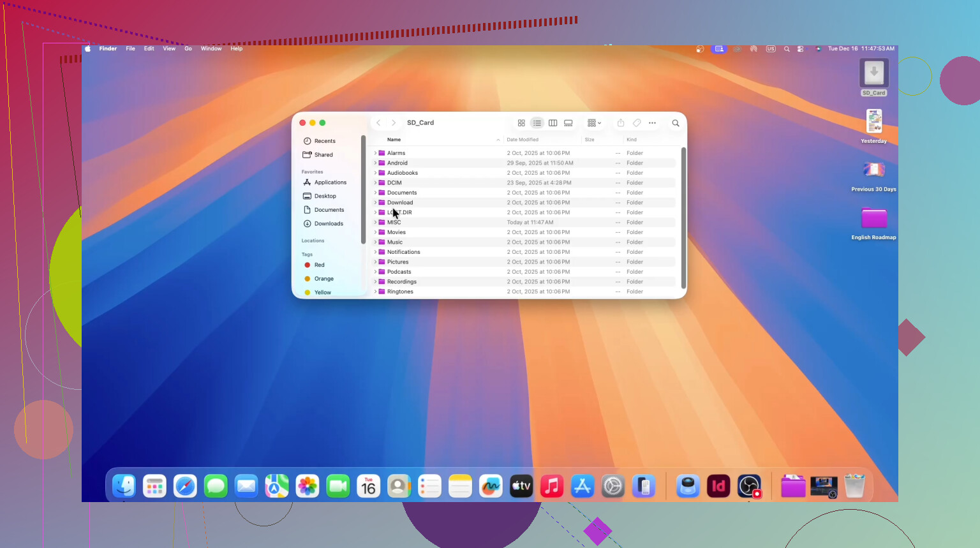Switch to icon view in Finder toolbar

(521, 123)
